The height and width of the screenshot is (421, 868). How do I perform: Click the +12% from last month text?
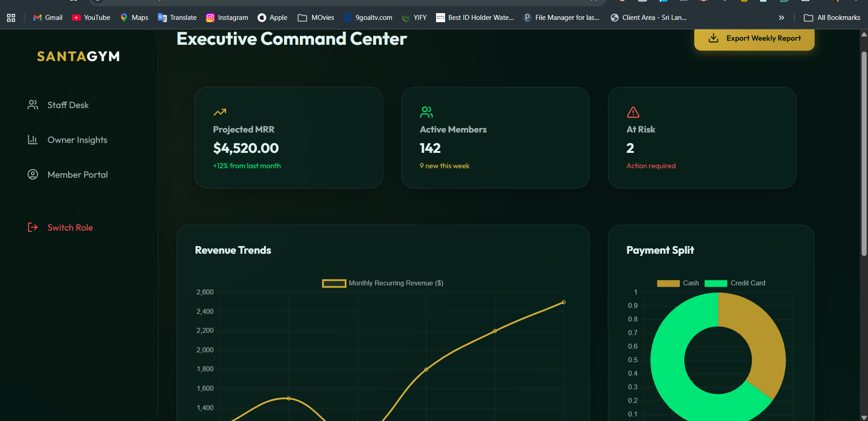247,166
